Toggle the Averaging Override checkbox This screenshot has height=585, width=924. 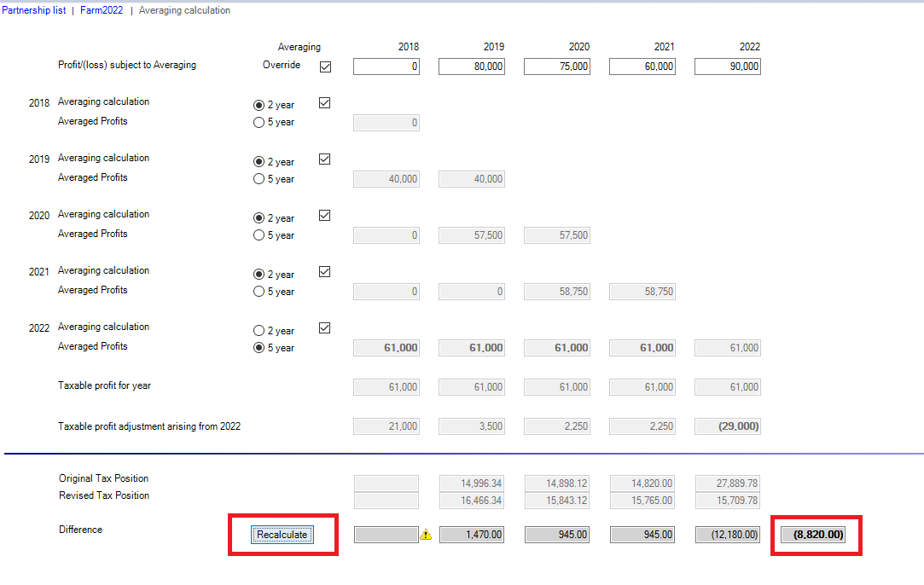pos(325,67)
